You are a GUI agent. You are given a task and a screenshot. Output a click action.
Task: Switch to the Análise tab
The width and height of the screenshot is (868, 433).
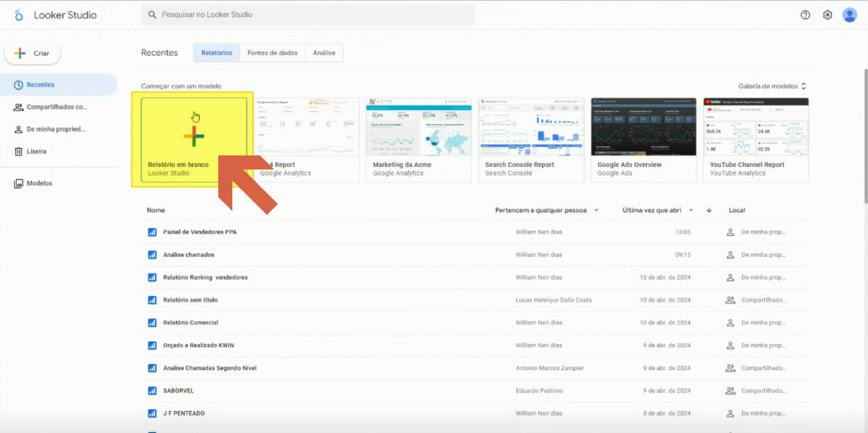point(324,53)
